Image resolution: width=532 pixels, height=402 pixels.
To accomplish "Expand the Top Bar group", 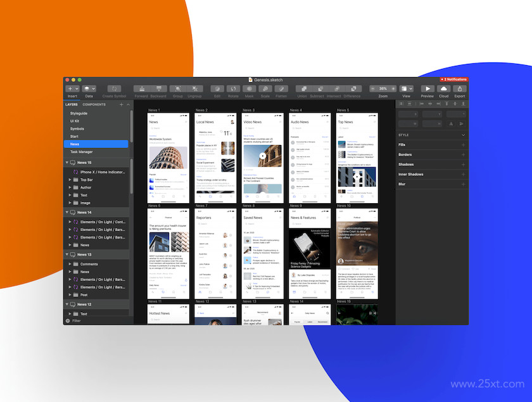I will tap(70, 180).
